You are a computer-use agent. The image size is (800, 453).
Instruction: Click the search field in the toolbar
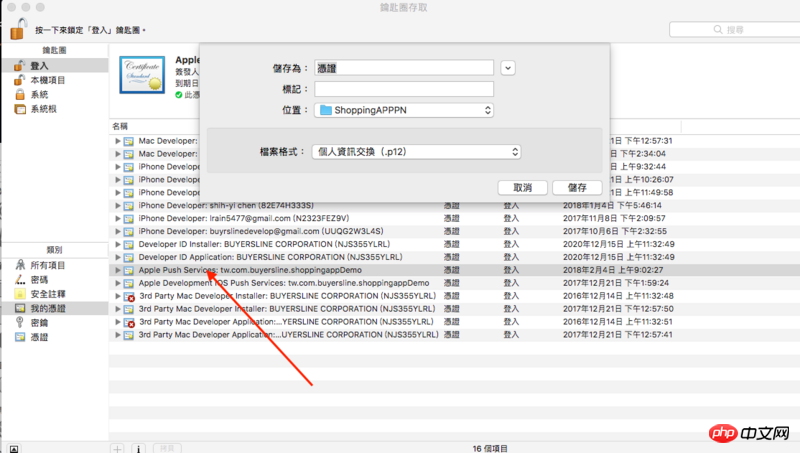point(735,30)
